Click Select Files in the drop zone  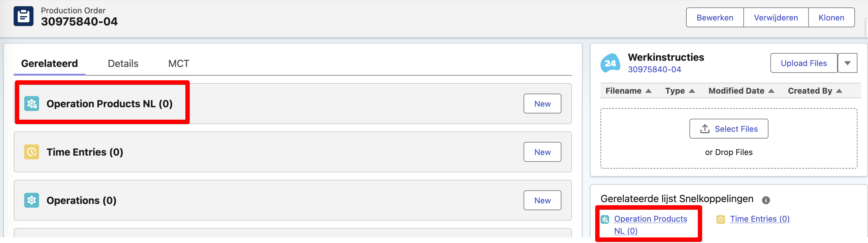click(728, 129)
